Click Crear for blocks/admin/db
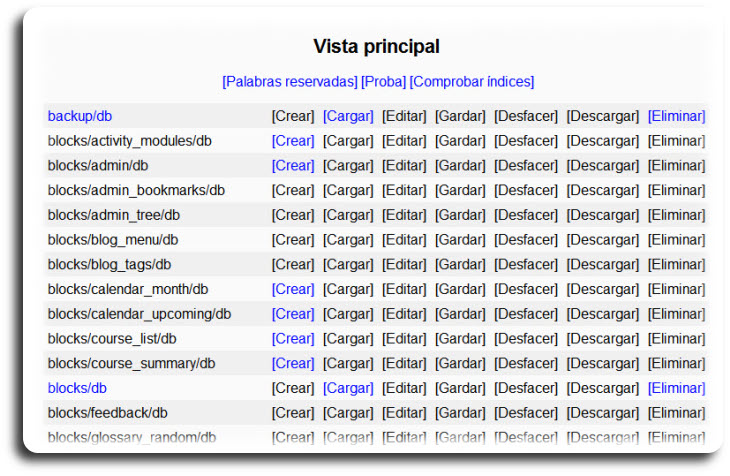The width and height of the screenshot is (730, 476). (293, 166)
